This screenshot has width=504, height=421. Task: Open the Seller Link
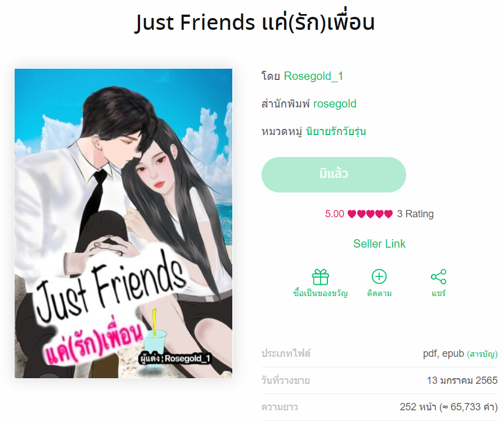click(x=379, y=244)
